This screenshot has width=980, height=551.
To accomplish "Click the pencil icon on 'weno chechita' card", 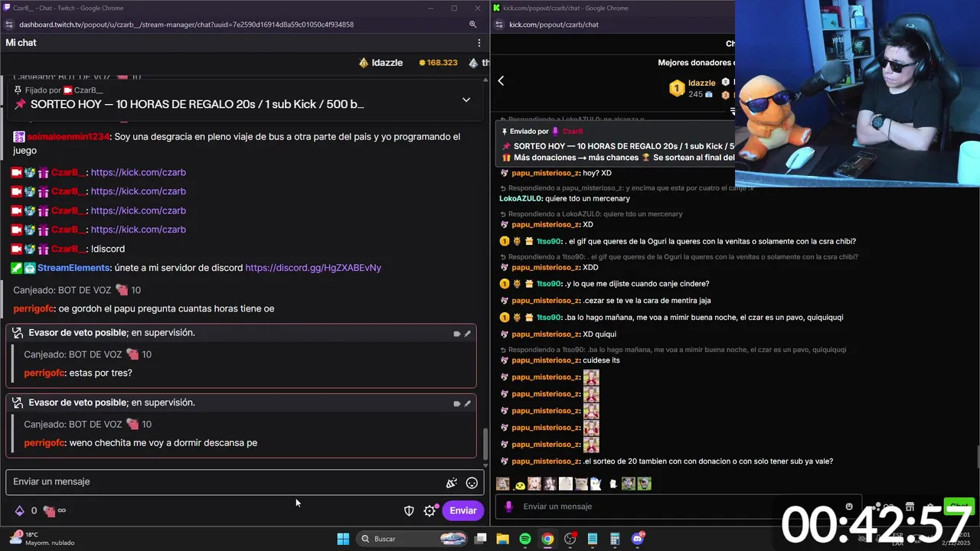I will click(467, 403).
